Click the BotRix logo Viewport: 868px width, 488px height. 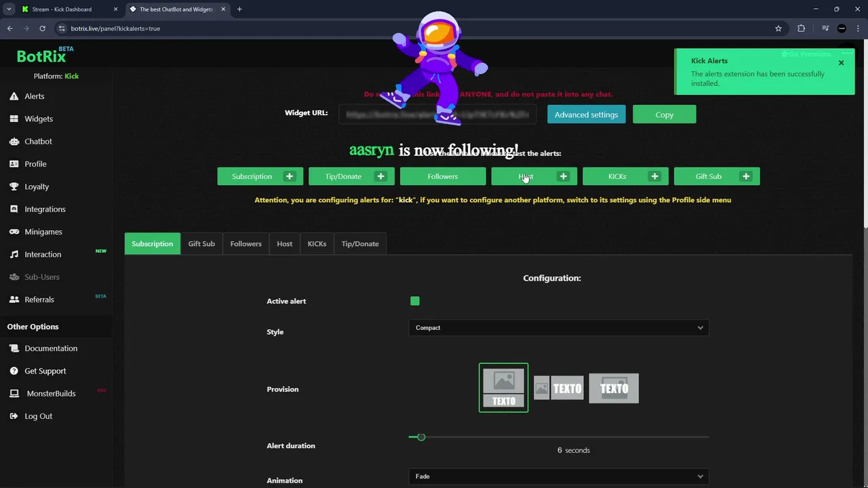(45, 56)
